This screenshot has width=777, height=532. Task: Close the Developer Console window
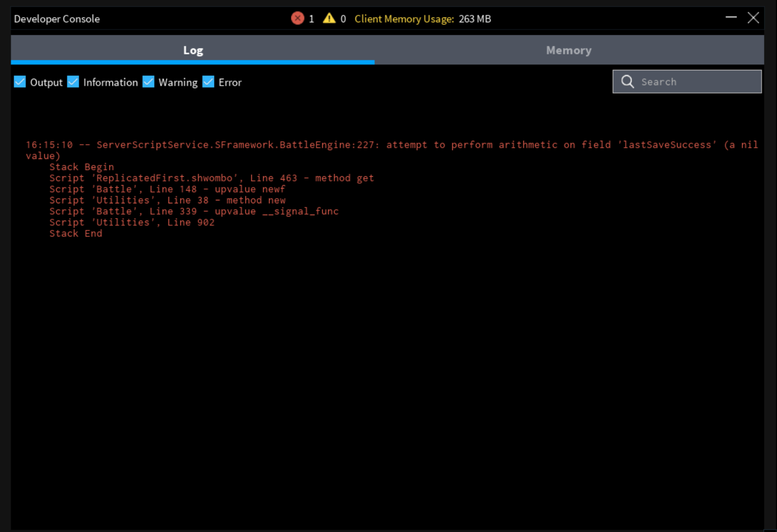click(x=753, y=18)
